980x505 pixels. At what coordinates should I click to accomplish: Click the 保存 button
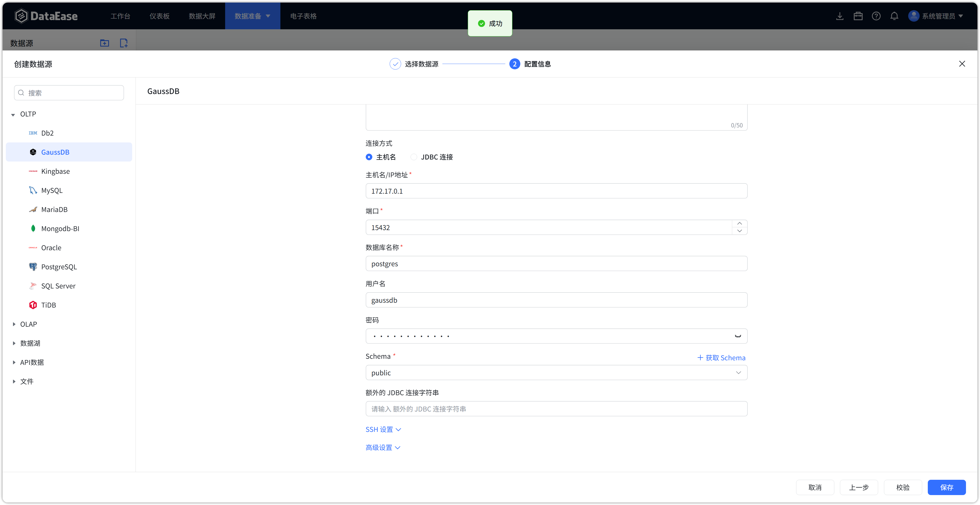coord(947,487)
